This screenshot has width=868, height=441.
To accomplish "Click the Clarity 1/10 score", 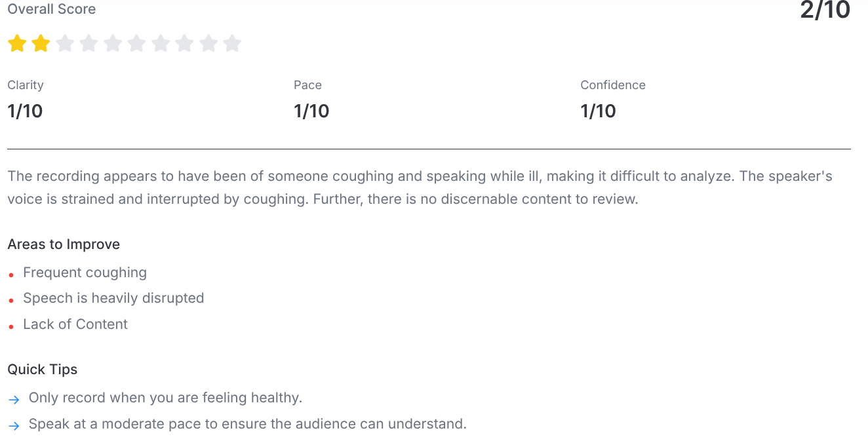I will pyautogui.click(x=25, y=111).
